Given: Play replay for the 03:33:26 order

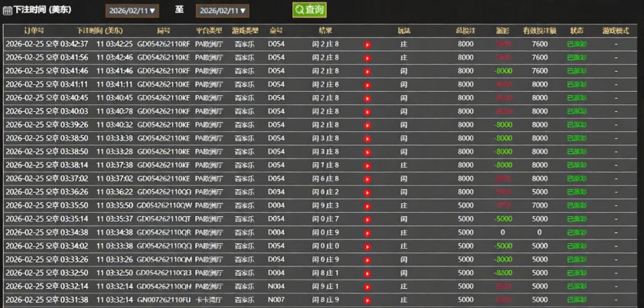Looking at the screenshot, I should point(367,260).
